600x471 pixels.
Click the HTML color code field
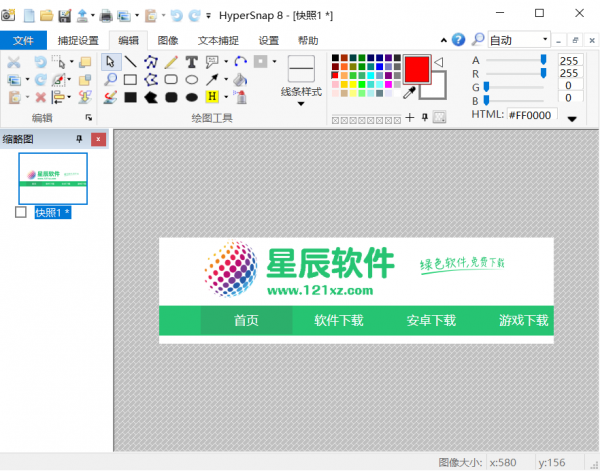point(531,116)
